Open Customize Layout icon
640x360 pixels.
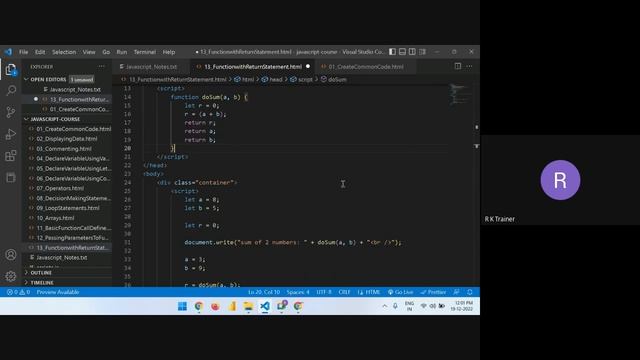(x=422, y=52)
